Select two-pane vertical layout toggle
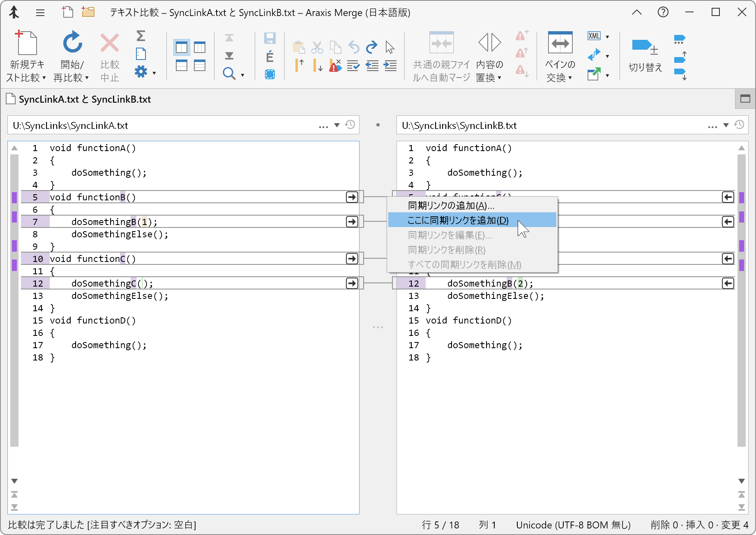This screenshot has width=756, height=535. [182, 48]
